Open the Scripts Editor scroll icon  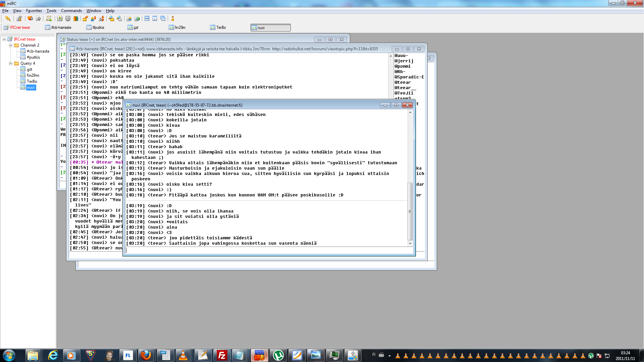click(x=49, y=18)
